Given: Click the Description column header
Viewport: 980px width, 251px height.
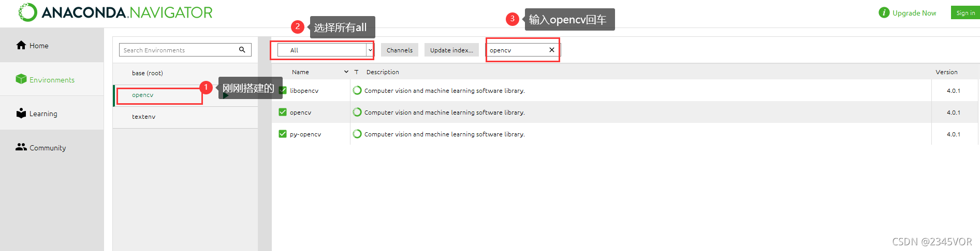Looking at the screenshot, I should pos(383,72).
